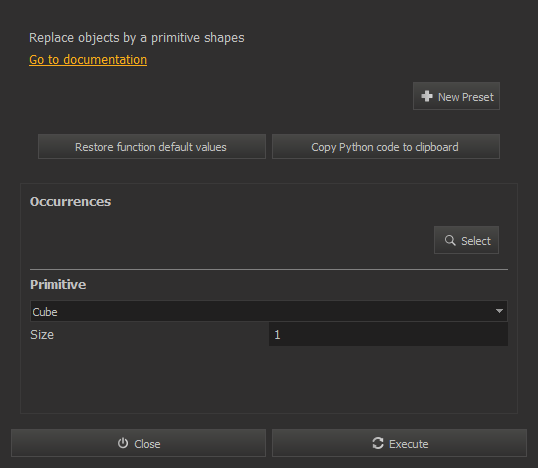Run the function with Execute
This screenshot has width=538, height=468.
coord(399,443)
